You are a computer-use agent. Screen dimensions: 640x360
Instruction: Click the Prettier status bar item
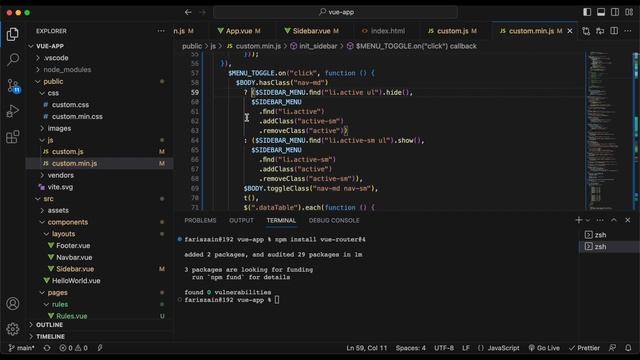click(x=584, y=348)
